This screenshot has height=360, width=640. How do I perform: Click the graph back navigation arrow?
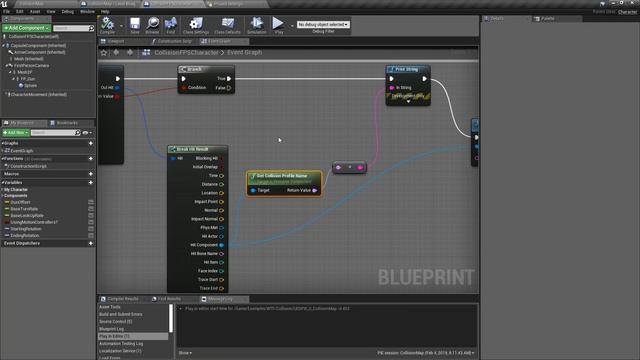pos(117,52)
